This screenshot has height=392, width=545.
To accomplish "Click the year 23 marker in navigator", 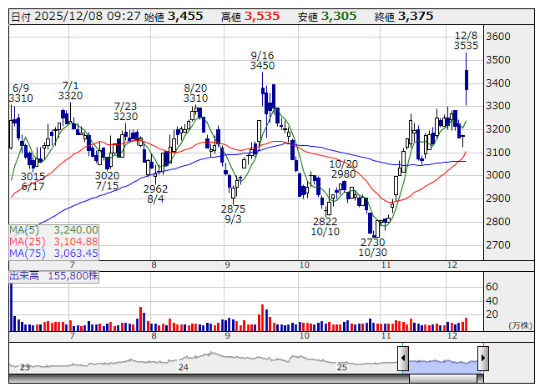I will pos(25,367).
